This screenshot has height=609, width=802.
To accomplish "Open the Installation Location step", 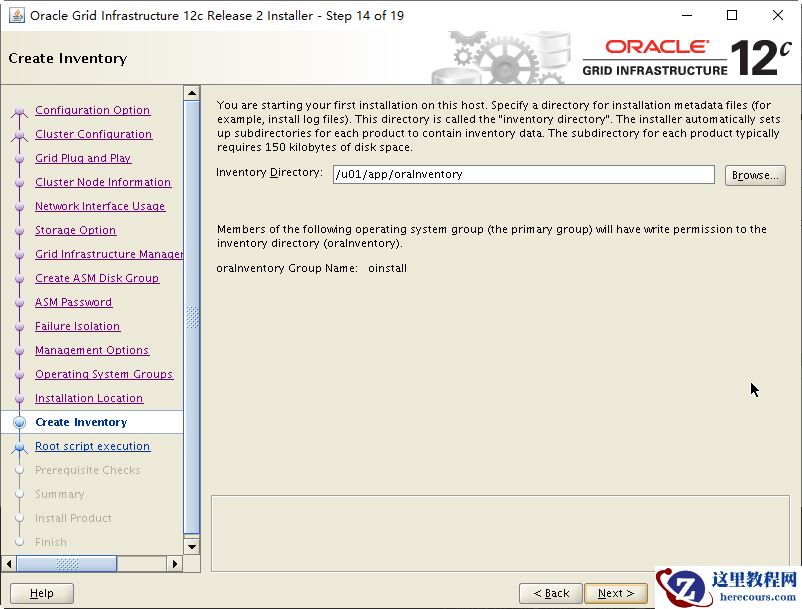I will pos(89,398).
